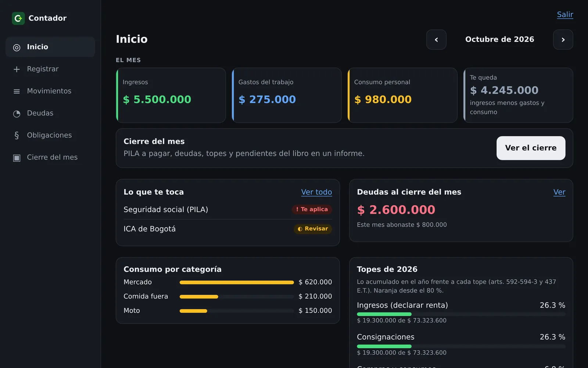The width and height of the screenshot is (588, 368).
Task: Open the Deudas section
Action: [50, 113]
